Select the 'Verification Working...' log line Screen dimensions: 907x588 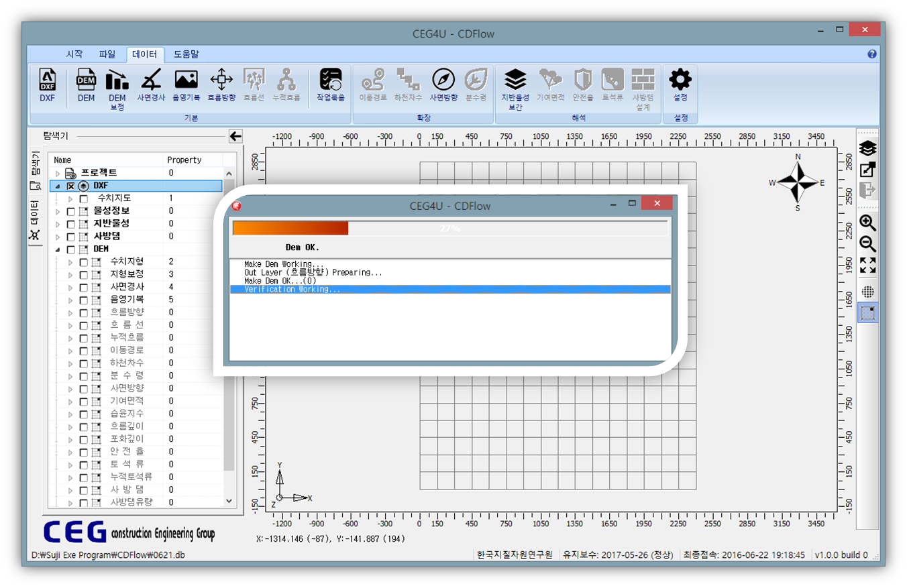pyautogui.click(x=450, y=289)
